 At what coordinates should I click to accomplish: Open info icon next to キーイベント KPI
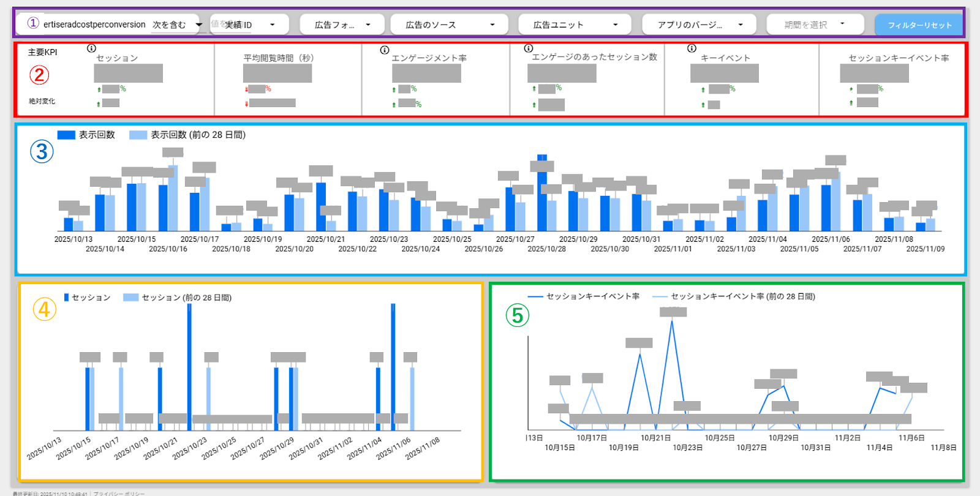tap(692, 48)
